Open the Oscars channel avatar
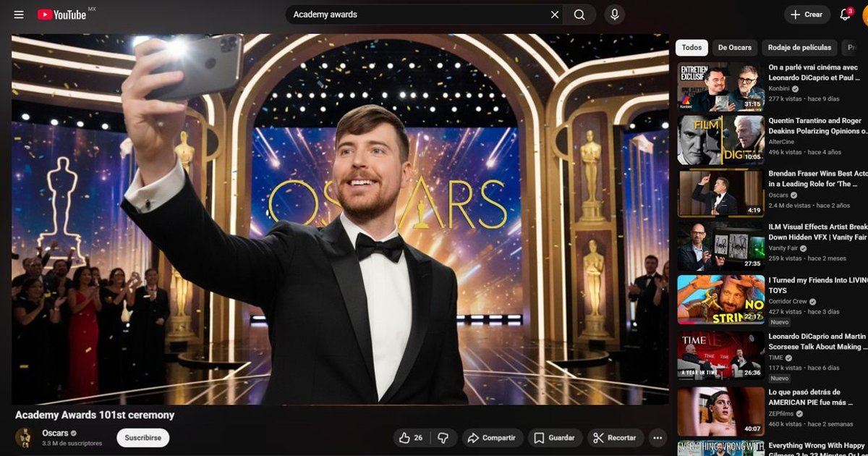This screenshot has width=868, height=456. [25, 438]
